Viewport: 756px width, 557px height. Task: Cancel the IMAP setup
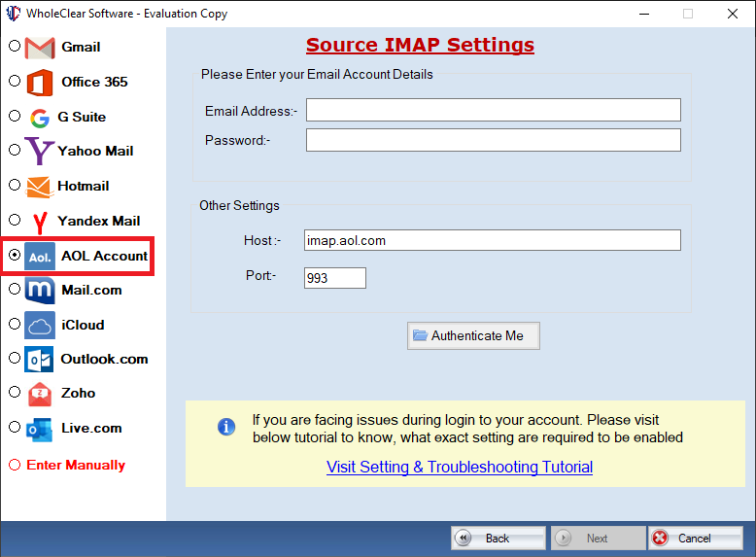(695, 538)
